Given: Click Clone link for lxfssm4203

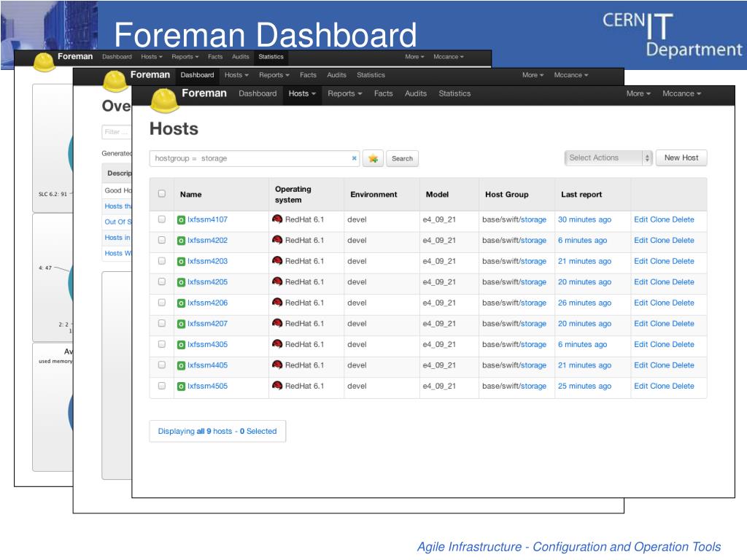Looking at the screenshot, I should click(659, 262).
